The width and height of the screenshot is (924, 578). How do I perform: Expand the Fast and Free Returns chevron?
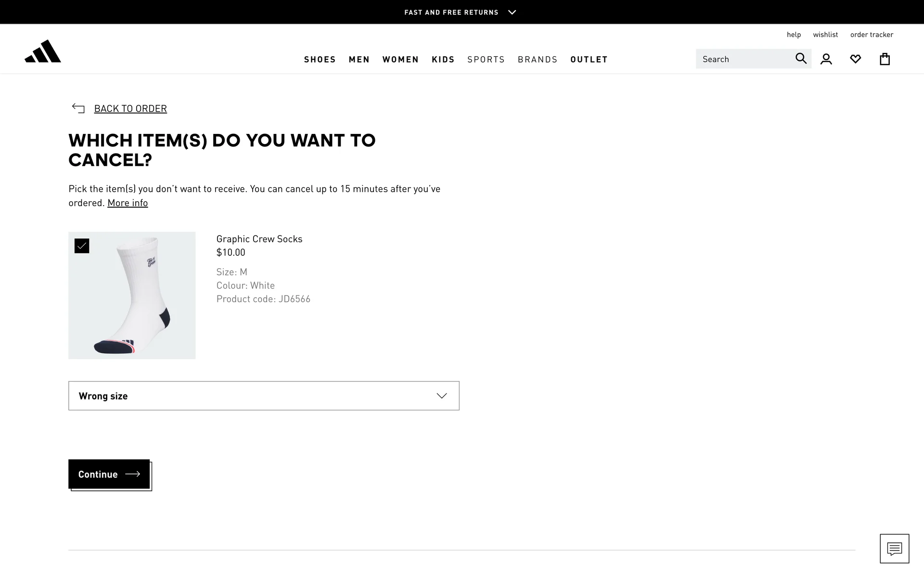(x=512, y=12)
